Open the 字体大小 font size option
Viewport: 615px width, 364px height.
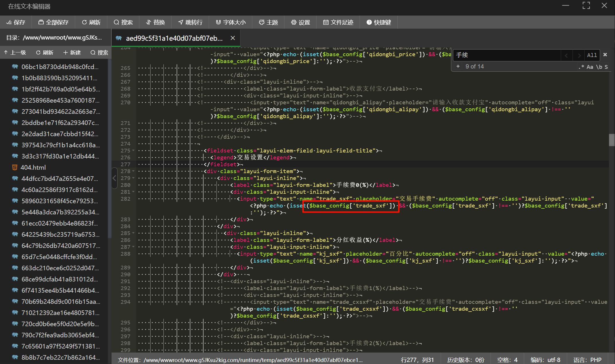(231, 22)
